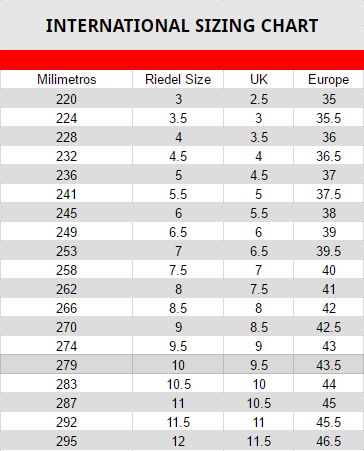The width and height of the screenshot is (364, 451).
Task: Click the 241 millimeter cell
Action: point(66,194)
